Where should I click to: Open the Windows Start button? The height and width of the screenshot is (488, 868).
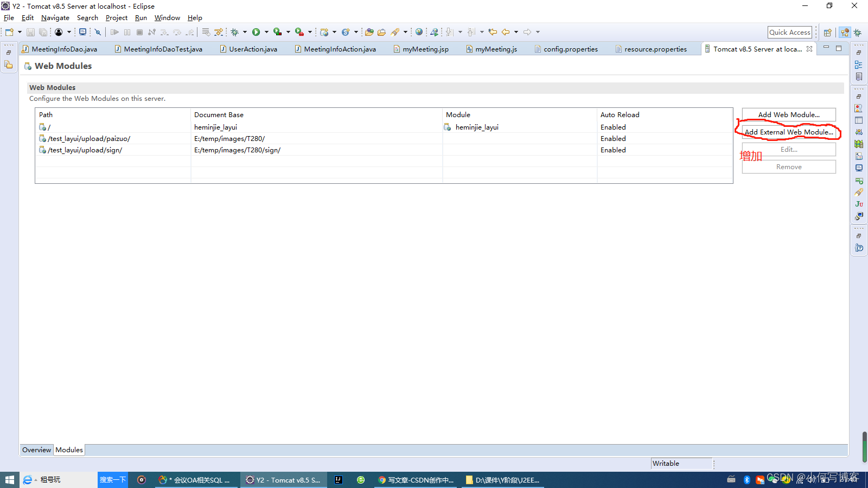coord(9,480)
